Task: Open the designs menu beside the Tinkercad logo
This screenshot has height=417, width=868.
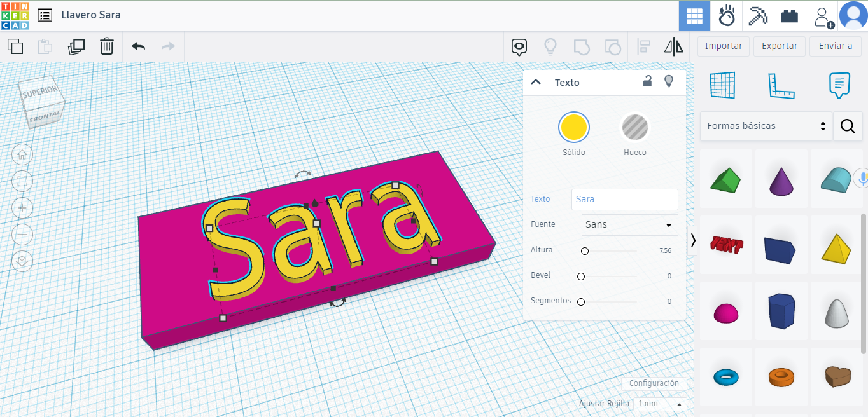Action: click(x=43, y=15)
